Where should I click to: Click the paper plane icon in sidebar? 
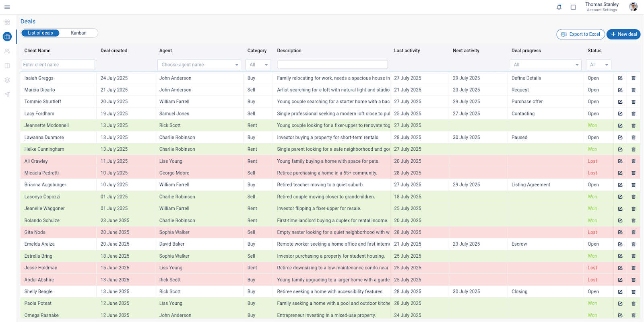(7, 94)
